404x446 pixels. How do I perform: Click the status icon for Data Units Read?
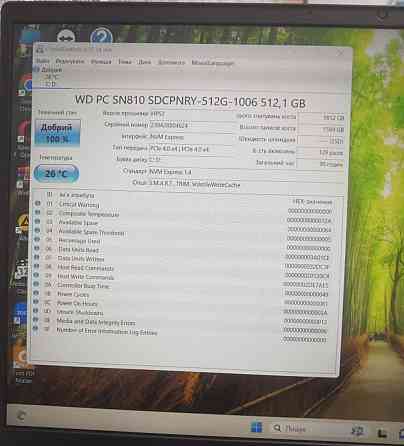[37, 248]
